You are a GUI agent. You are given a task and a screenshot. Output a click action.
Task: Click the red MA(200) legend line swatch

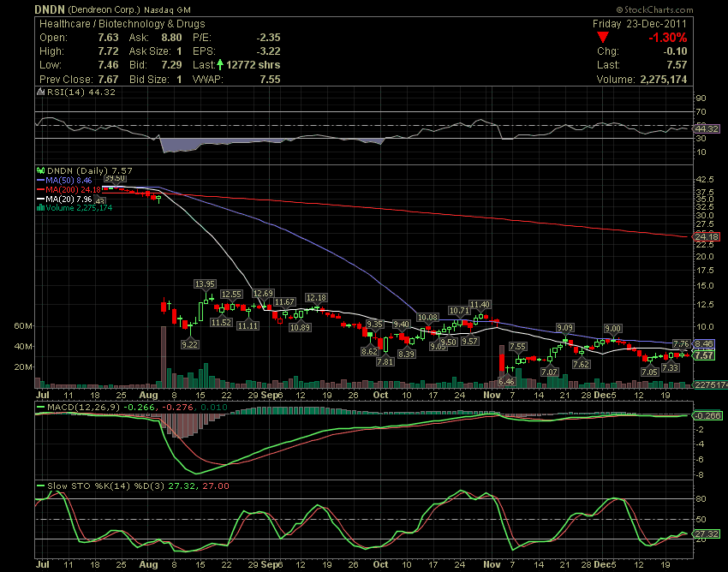(41, 189)
